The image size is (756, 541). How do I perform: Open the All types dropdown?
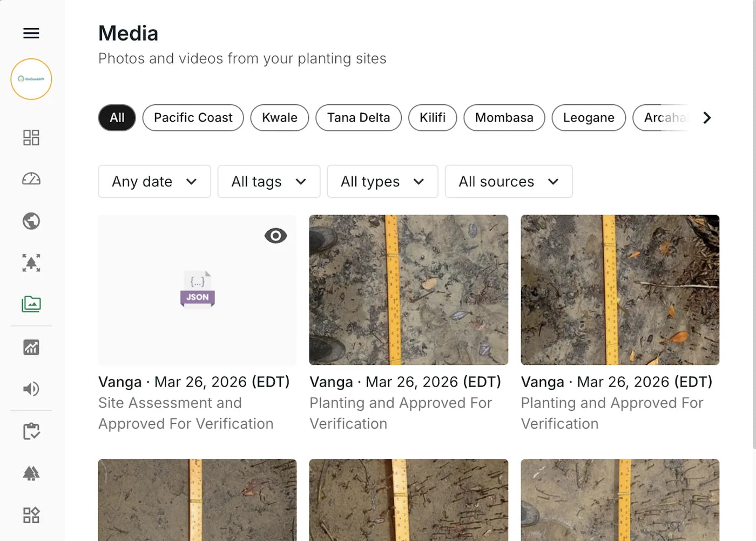tap(382, 182)
